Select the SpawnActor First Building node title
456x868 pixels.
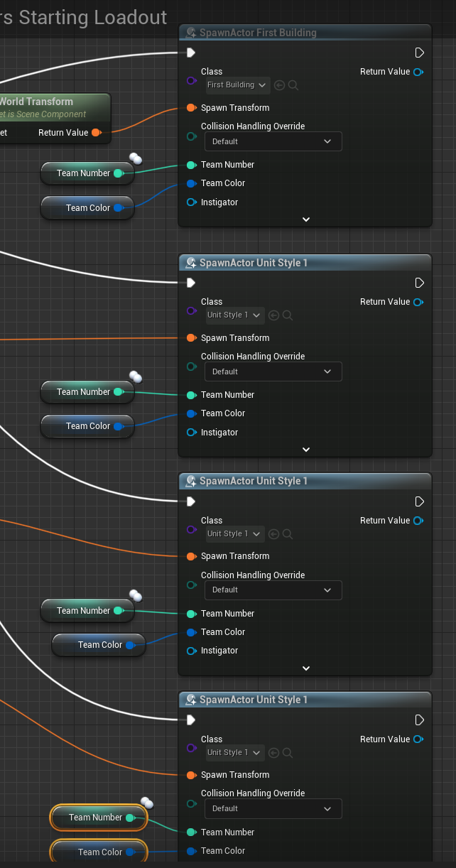(x=258, y=33)
